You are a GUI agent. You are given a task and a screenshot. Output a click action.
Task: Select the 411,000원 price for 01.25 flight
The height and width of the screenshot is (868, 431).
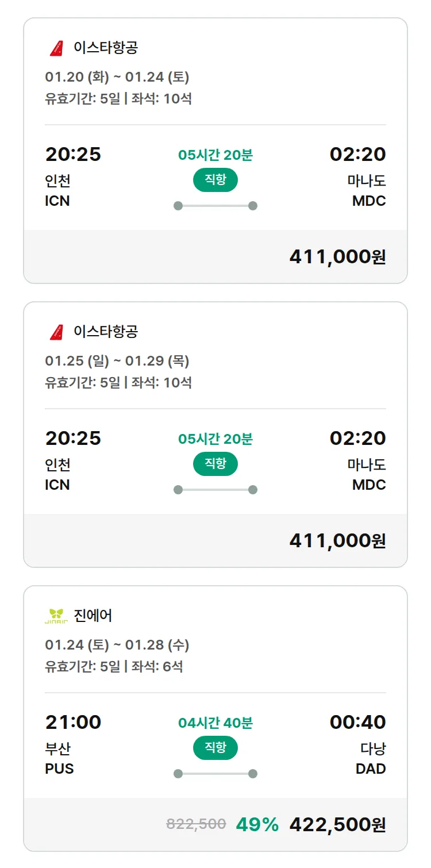pos(337,541)
